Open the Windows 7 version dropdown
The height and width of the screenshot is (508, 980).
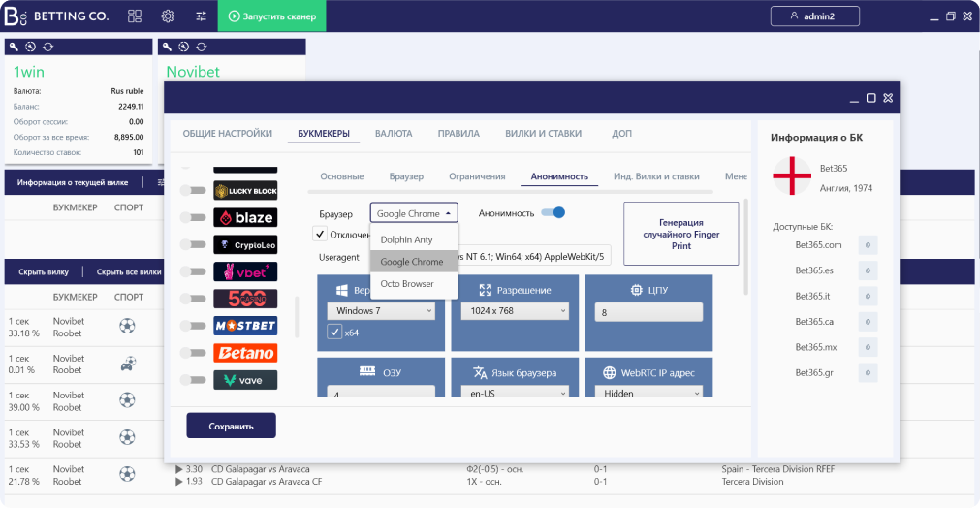coord(381,311)
